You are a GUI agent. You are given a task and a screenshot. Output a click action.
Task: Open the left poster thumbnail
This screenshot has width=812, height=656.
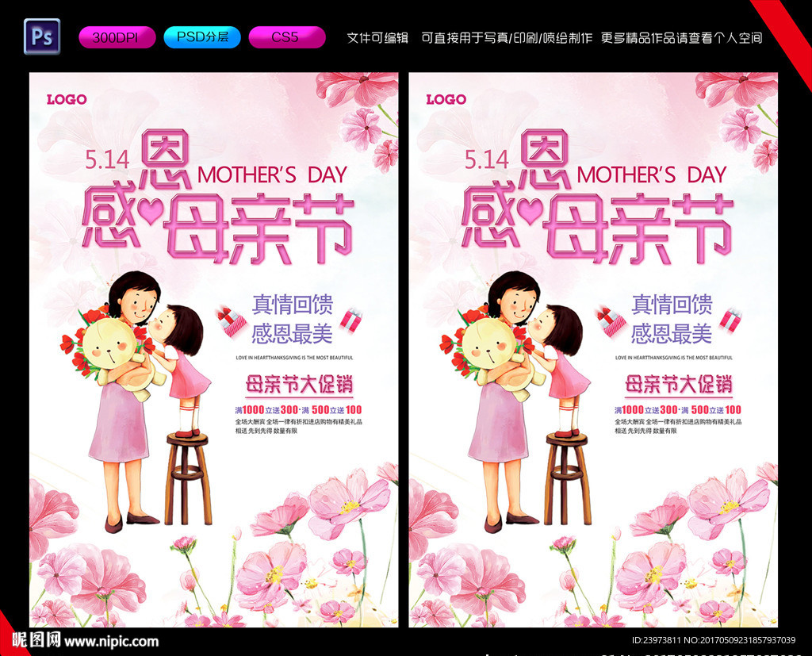pos(214,350)
